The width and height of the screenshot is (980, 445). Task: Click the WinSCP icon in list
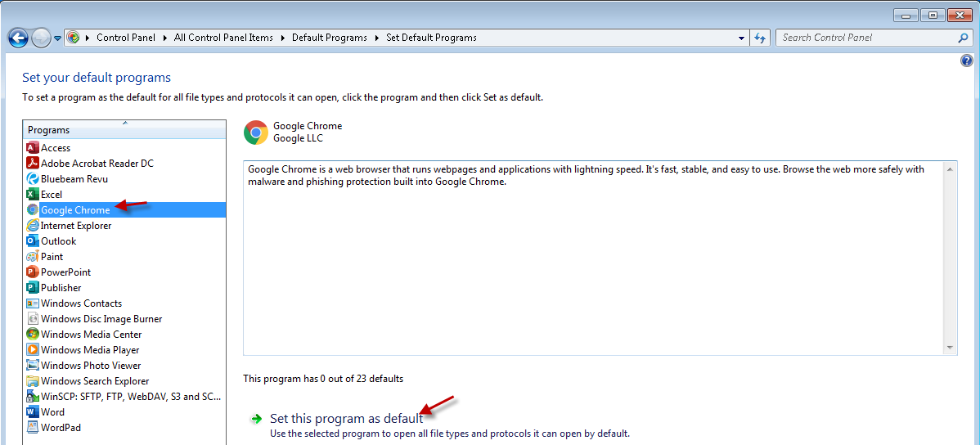[33, 397]
